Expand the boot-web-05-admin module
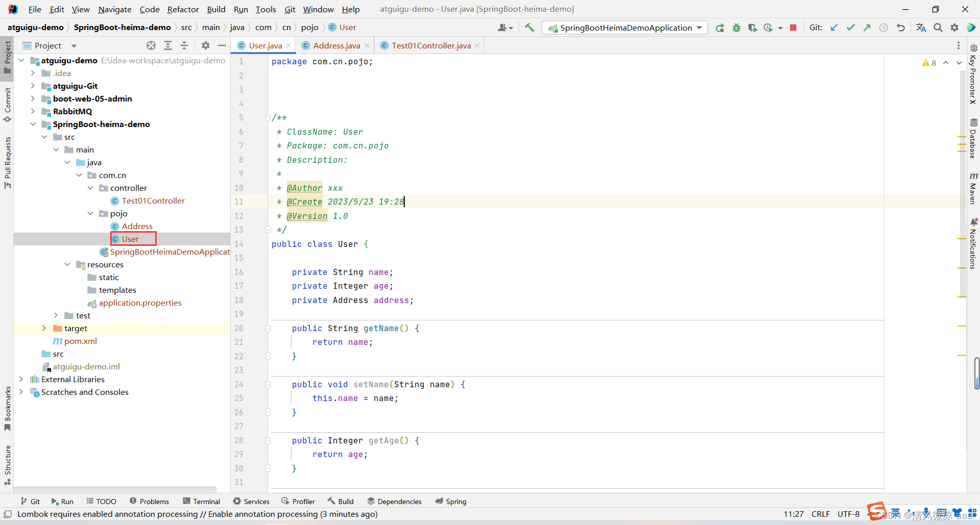 click(x=33, y=98)
